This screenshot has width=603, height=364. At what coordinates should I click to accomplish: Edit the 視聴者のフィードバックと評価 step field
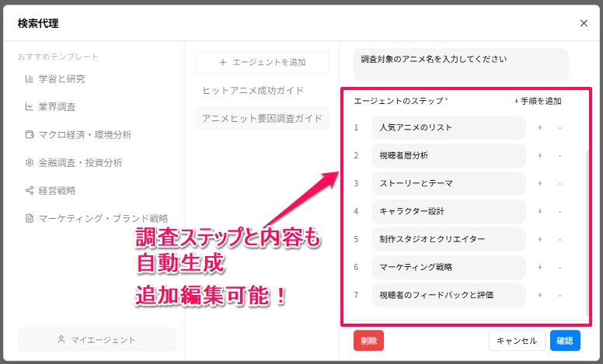(449, 295)
